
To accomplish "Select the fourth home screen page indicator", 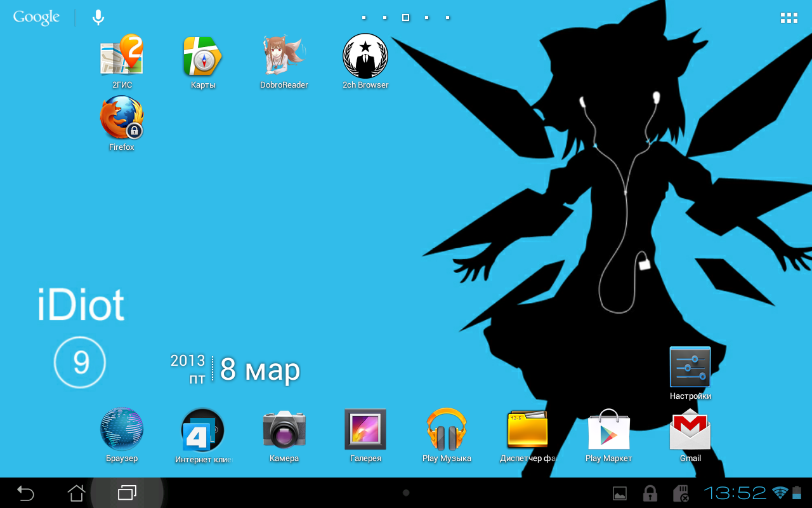I will tap(427, 18).
